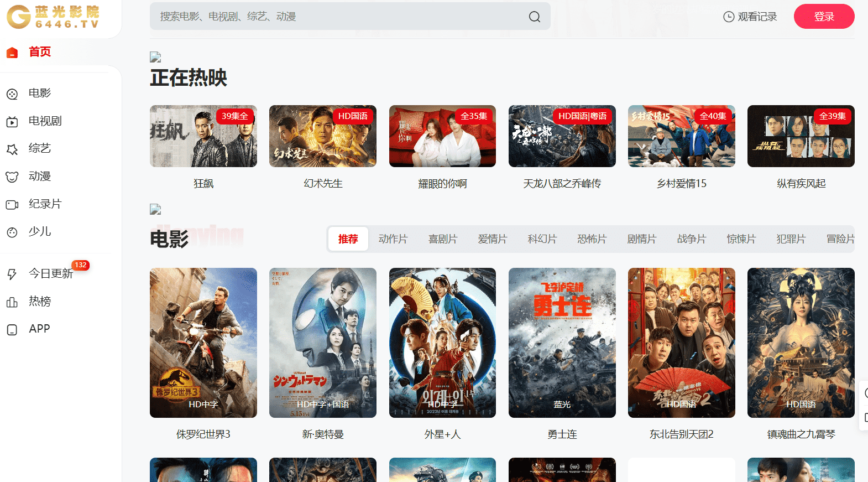Open 综艺 sidebar category
Image resolution: width=868 pixels, height=482 pixels.
[40, 148]
